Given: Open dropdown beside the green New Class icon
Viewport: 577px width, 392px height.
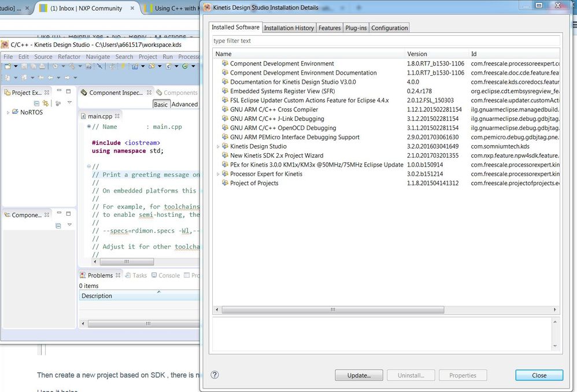Looking at the screenshot, I should [x=193, y=66].
